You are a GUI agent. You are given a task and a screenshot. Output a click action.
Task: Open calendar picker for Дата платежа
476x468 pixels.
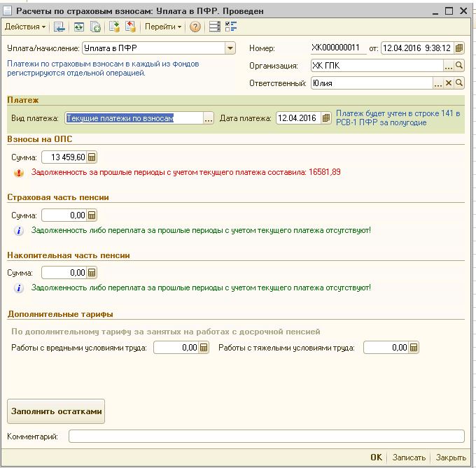coord(326,118)
